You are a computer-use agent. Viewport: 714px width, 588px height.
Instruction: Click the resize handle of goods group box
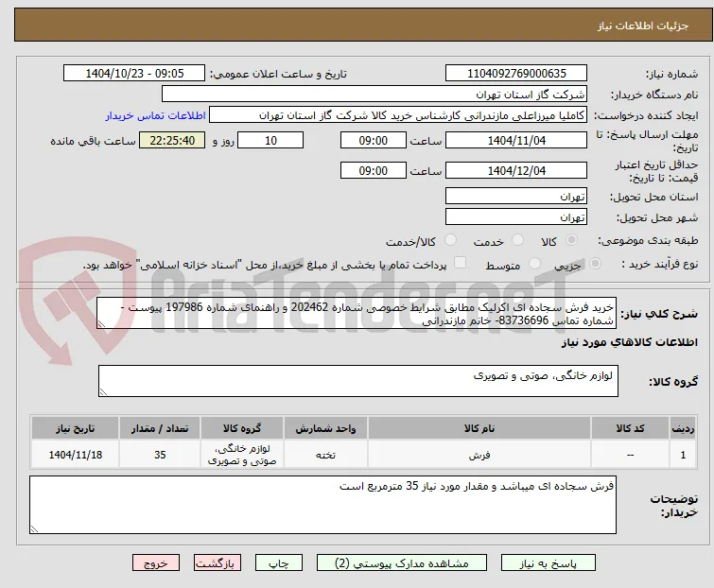[x=103, y=392]
